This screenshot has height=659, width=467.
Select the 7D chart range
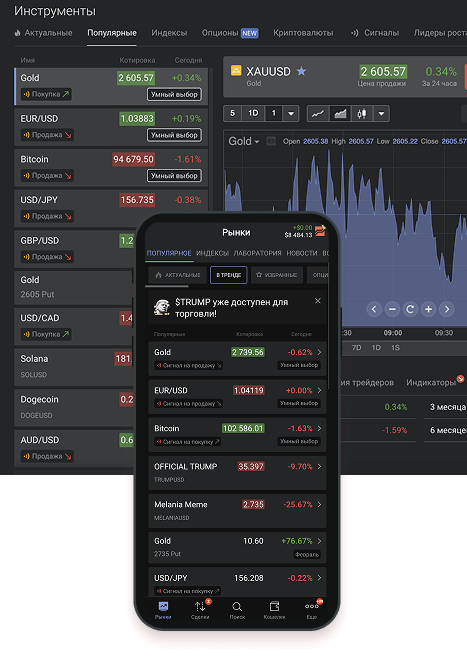pos(356,348)
